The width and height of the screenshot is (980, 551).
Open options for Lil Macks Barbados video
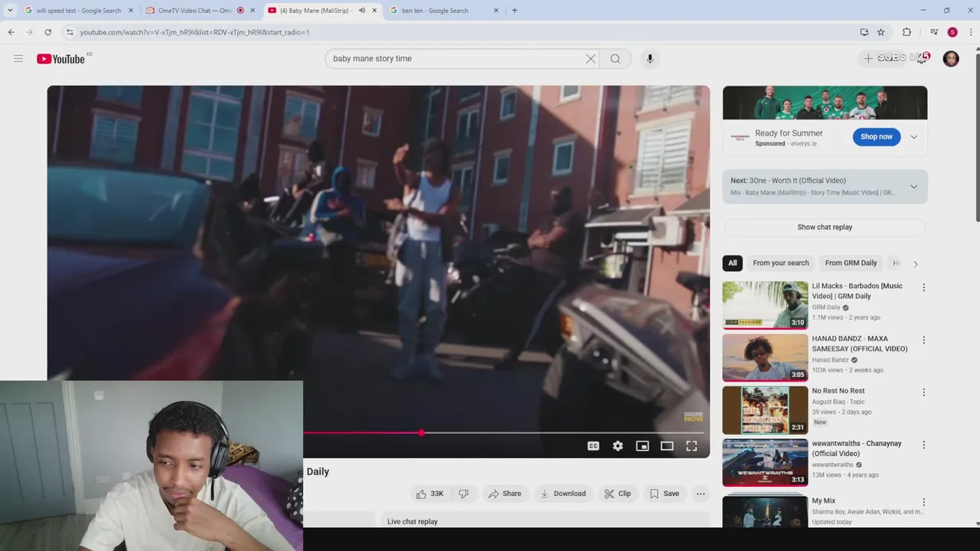[923, 288]
